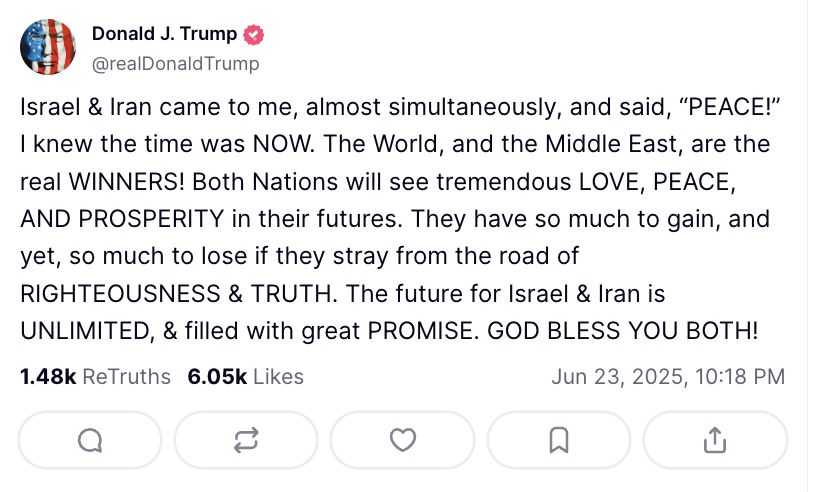Viewport: 814px width, 492px height.
Task: Visit the @realDonaldTrump handle
Action: pyautogui.click(x=175, y=64)
